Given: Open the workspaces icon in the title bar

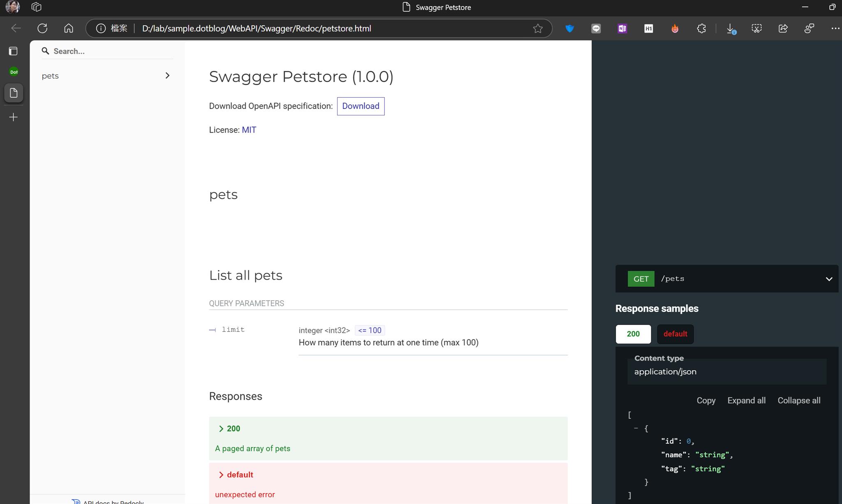Looking at the screenshot, I should tap(36, 7).
